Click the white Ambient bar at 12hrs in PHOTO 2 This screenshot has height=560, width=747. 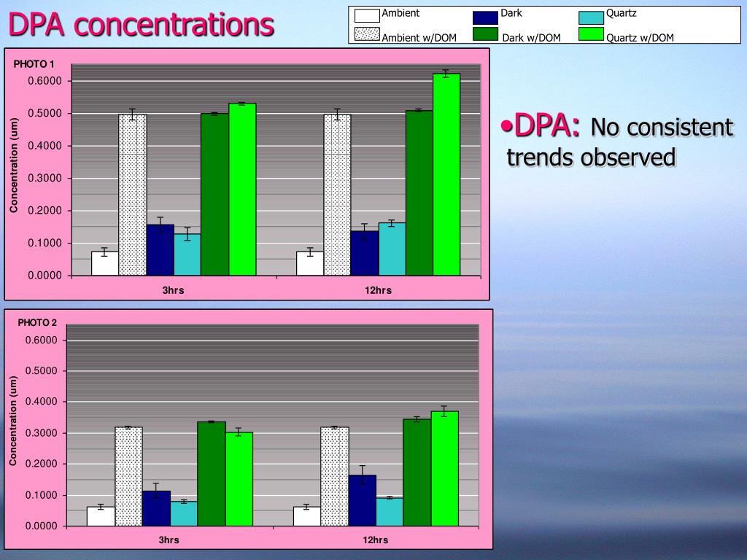coord(307,517)
